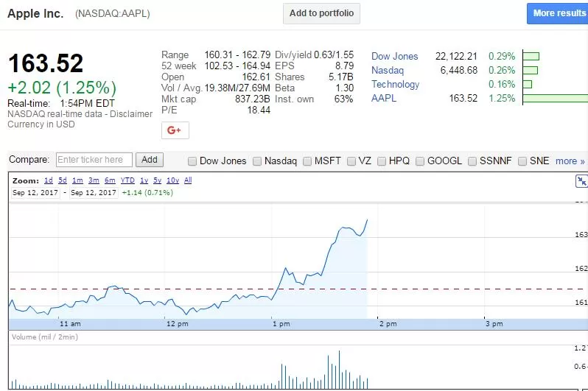Click the 2 pm marker on time axis

tap(388, 324)
